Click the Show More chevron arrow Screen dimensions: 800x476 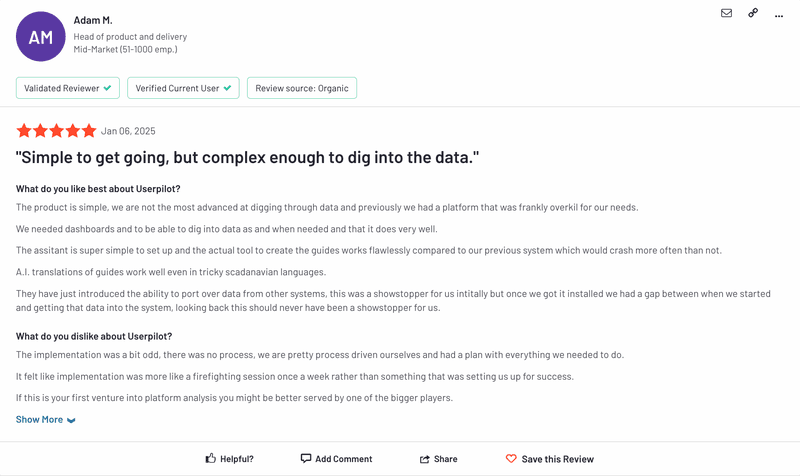tap(71, 421)
